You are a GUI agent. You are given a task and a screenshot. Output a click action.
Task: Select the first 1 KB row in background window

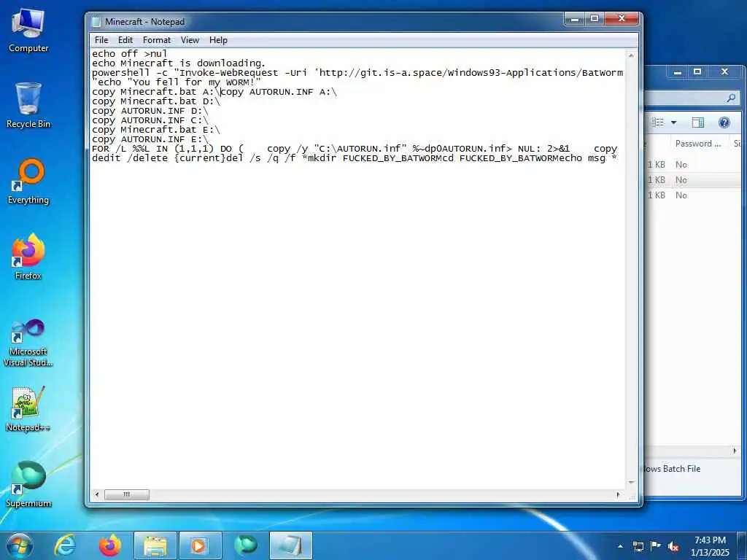coord(693,165)
